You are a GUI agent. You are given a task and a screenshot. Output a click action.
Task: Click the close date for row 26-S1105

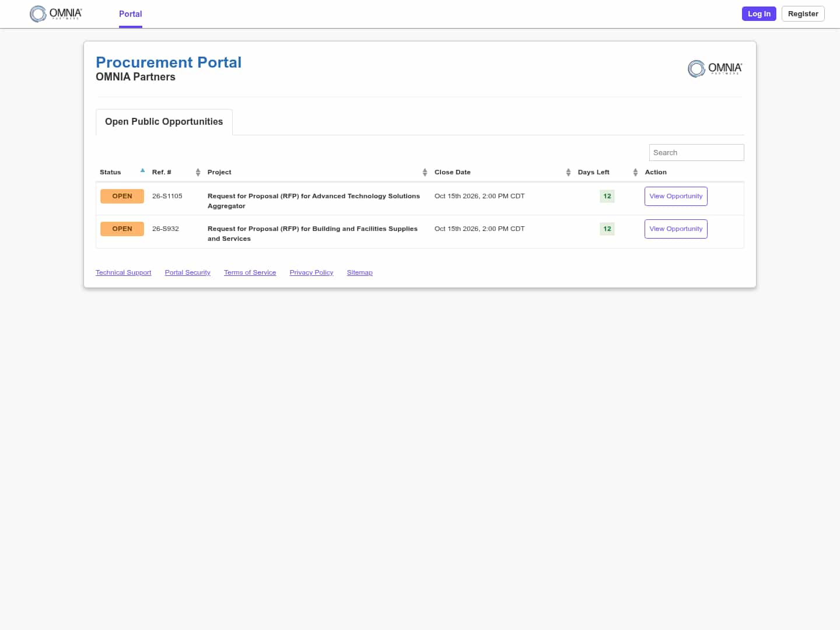(480, 196)
